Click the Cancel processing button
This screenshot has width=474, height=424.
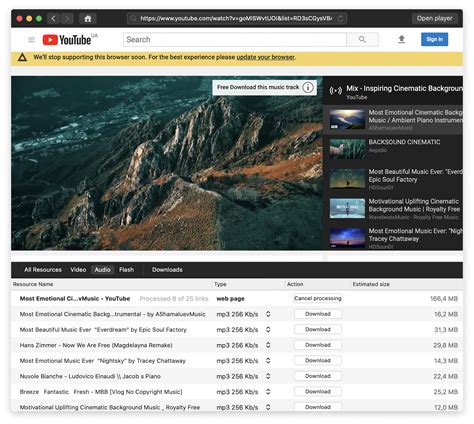318,298
